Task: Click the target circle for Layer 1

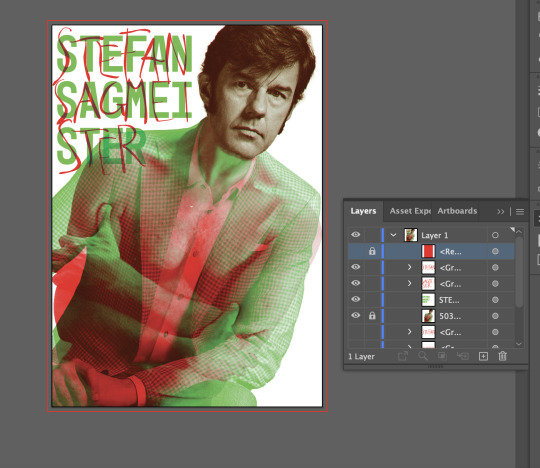Action: coord(495,235)
